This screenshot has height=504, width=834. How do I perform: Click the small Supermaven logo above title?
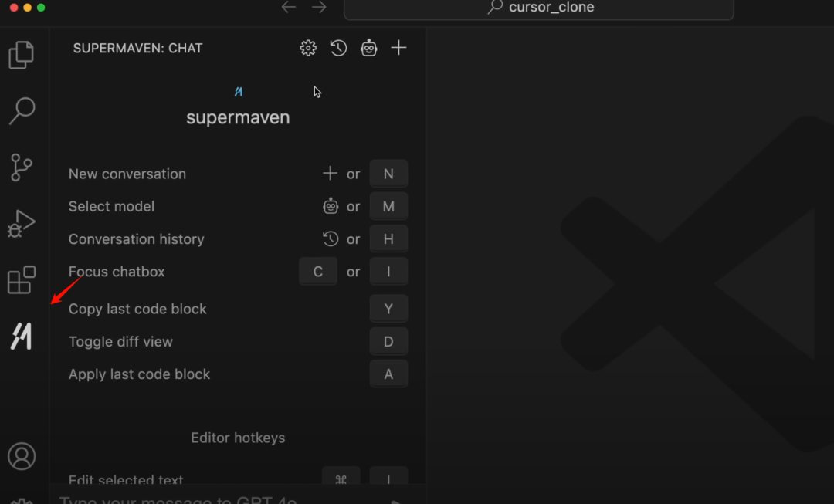point(239,92)
